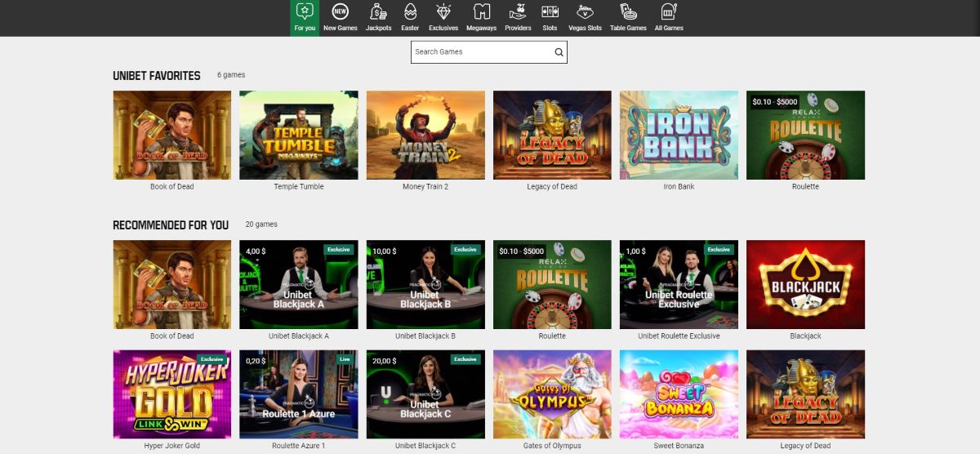Open Roulette thumbnail in Unibet Favorites
This screenshot has width=980, height=454.
point(805,135)
